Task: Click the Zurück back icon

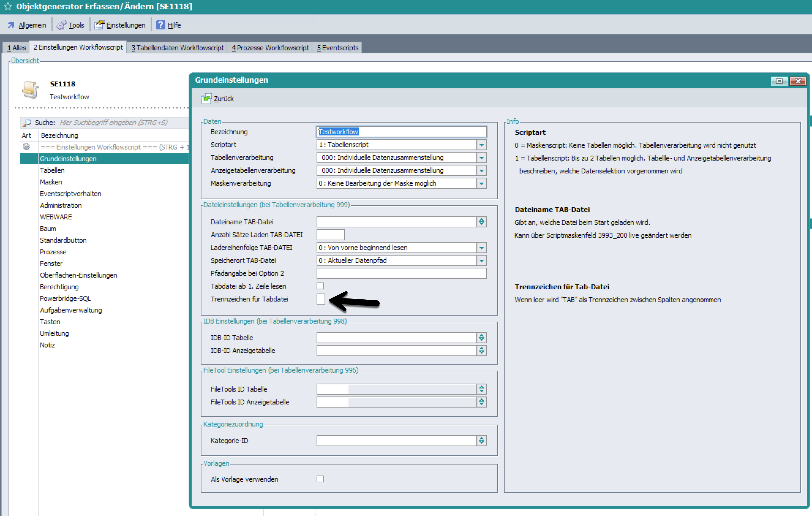Action: [x=206, y=99]
